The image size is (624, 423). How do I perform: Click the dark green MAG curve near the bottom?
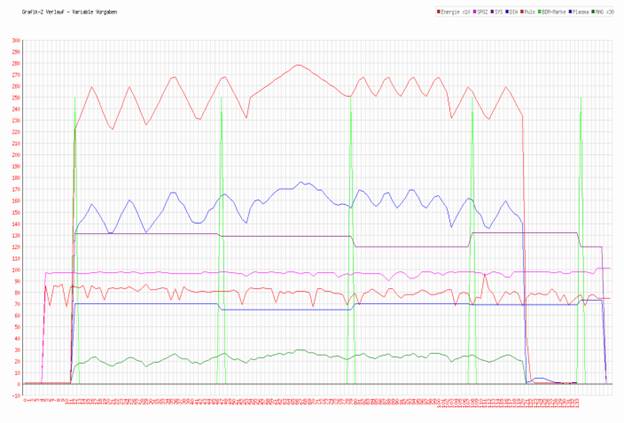300,352
